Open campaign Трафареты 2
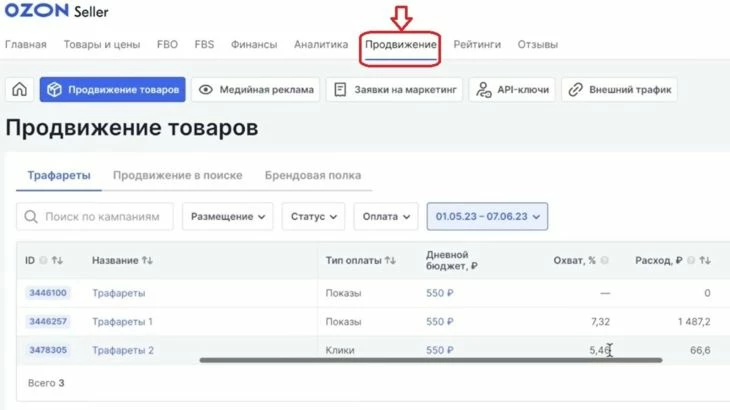The width and height of the screenshot is (730, 410). click(123, 350)
